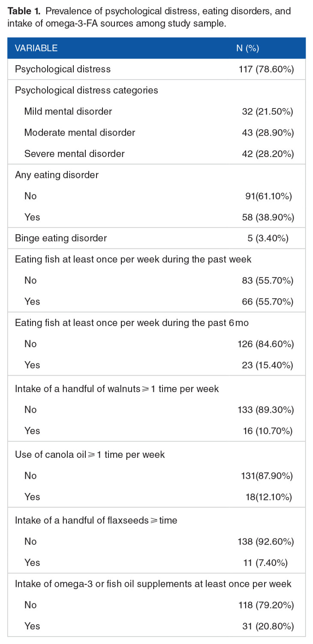Select the Mild mental disorder row
Viewport: 313px width, 644px height.
point(68,111)
